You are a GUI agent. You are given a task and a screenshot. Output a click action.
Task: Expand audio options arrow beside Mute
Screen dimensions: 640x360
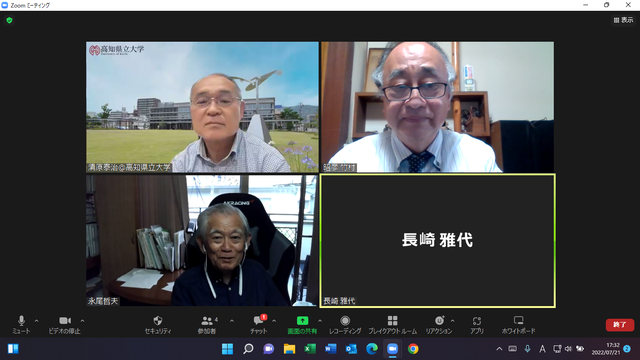pyautogui.click(x=37, y=321)
